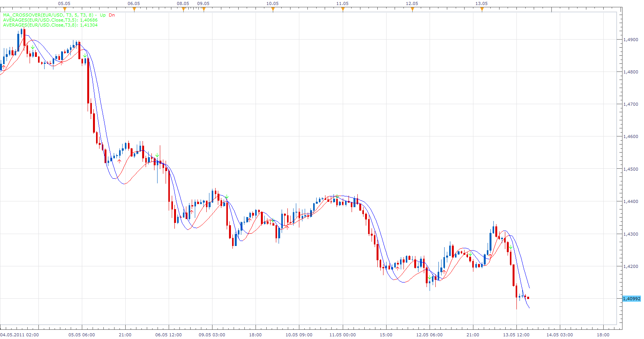Click the orange day marker below 11.05
The width and height of the screenshot is (644, 339).
coord(343,10)
